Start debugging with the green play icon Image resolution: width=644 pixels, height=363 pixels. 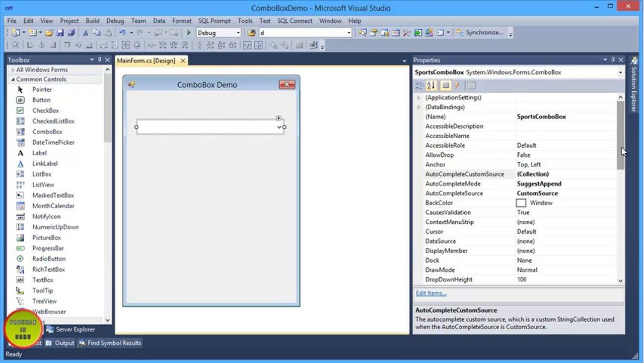tap(188, 33)
